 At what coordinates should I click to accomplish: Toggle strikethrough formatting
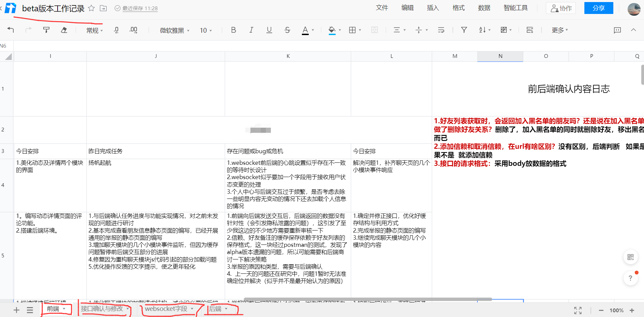[287, 30]
